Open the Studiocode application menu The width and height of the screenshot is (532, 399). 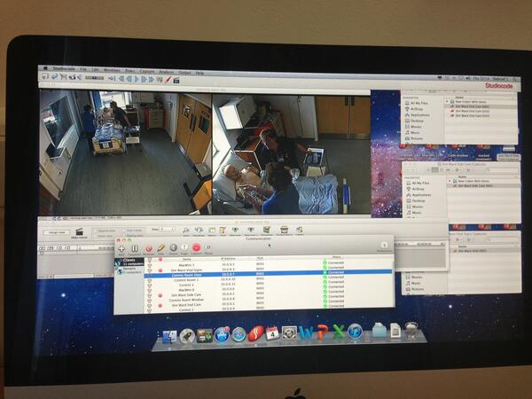(64, 69)
